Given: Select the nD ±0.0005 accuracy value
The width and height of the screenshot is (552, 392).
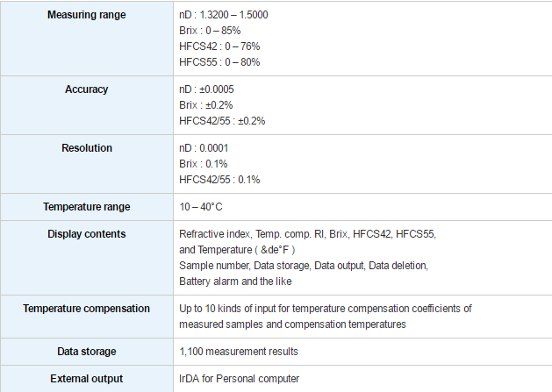Looking at the screenshot, I should [x=206, y=89].
